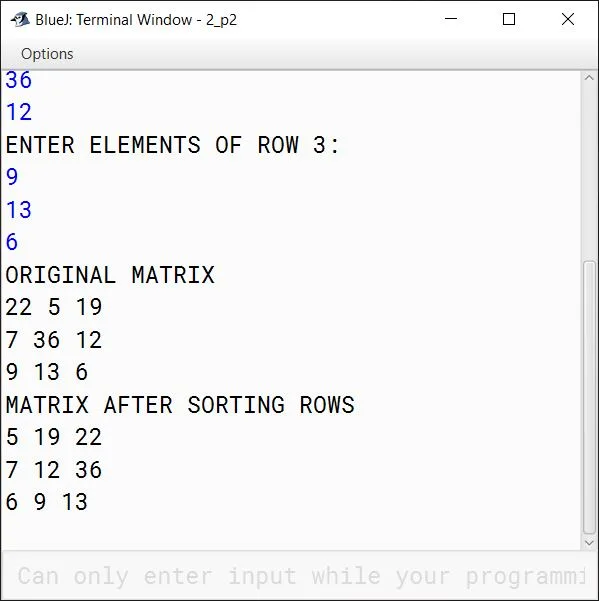Click the sorted row 5 19 22
Viewport: 599px width, 601px height.
coord(54,437)
